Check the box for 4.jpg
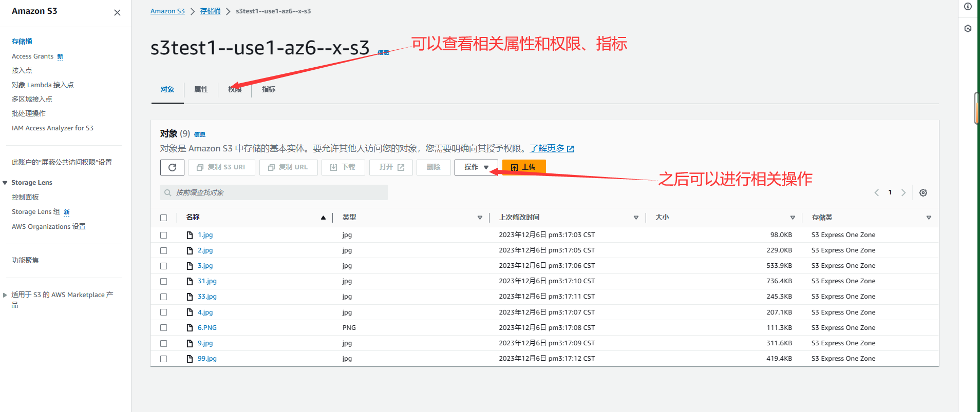This screenshot has width=980, height=412. [163, 312]
